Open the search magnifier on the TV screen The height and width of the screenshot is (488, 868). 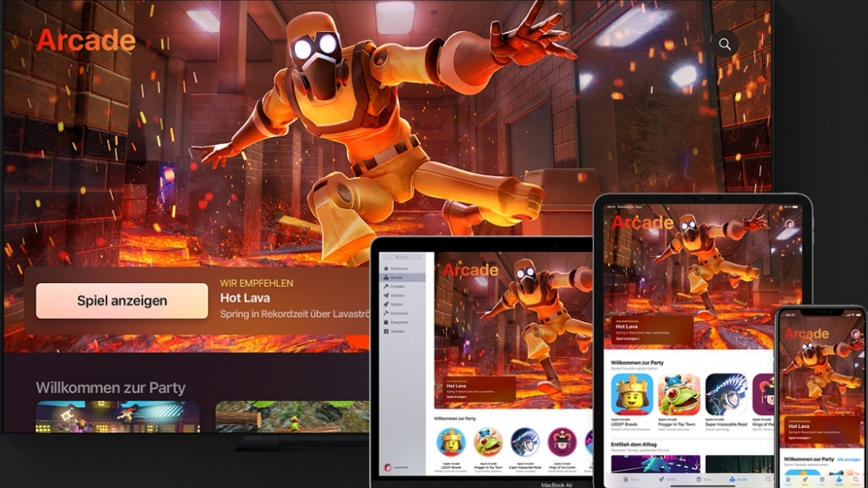click(725, 44)
